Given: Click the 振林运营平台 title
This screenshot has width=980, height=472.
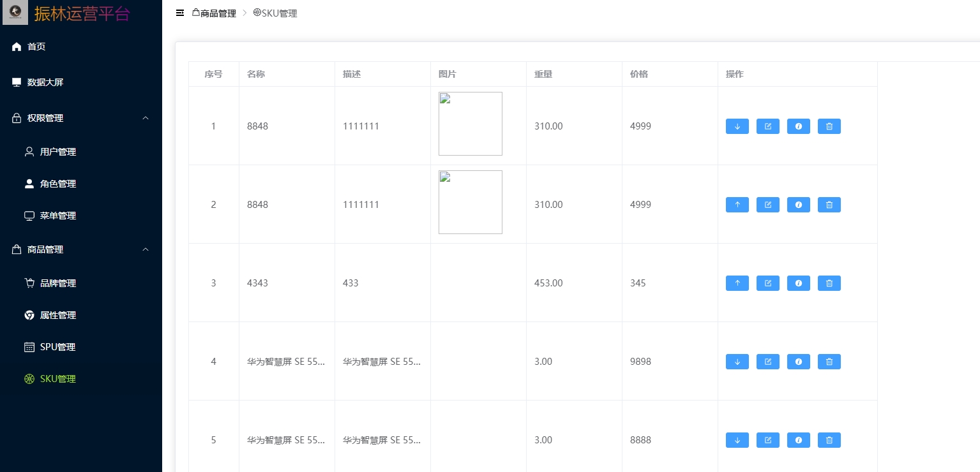Looking at the screenshot, I should [x=82, y=13].
